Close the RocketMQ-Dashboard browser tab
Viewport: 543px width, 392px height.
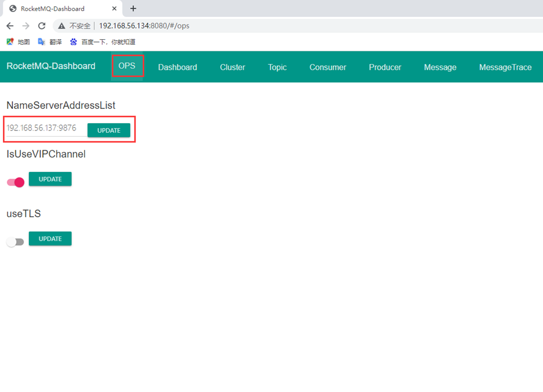(x=114, y=9)
